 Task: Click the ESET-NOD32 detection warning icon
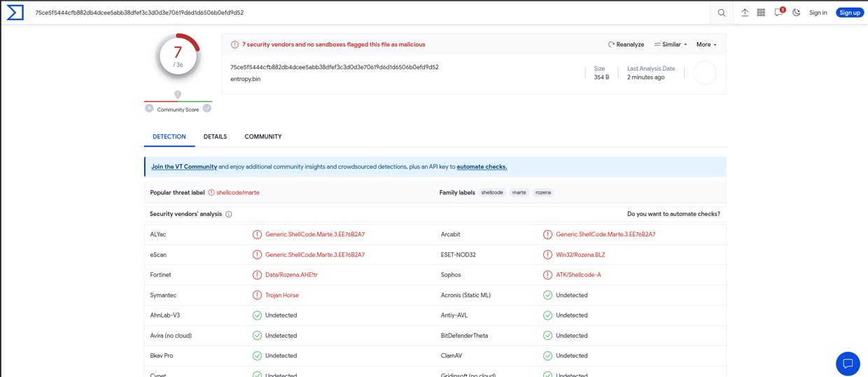[547, 255]
